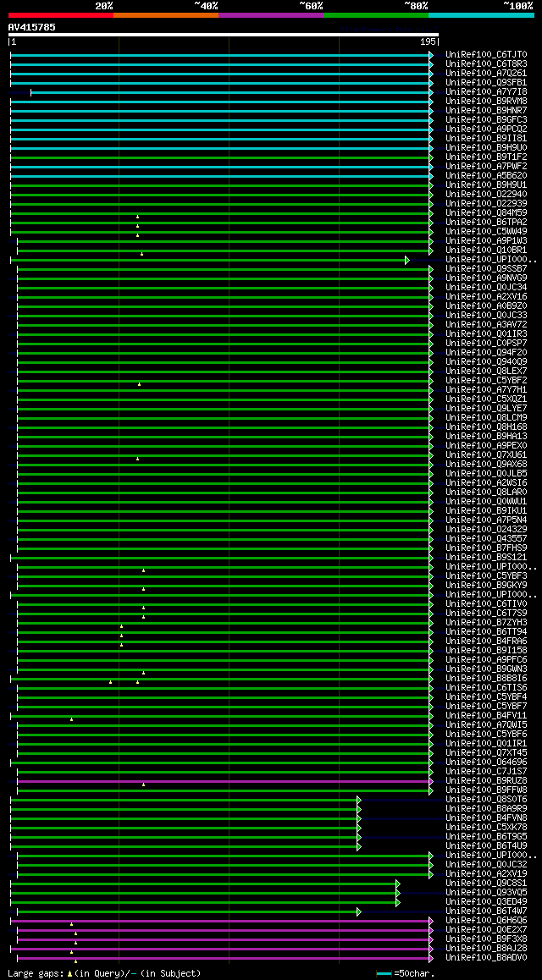
Task: Select the UniRef100_A9PCQ2 label
Action: pos(486,129)
